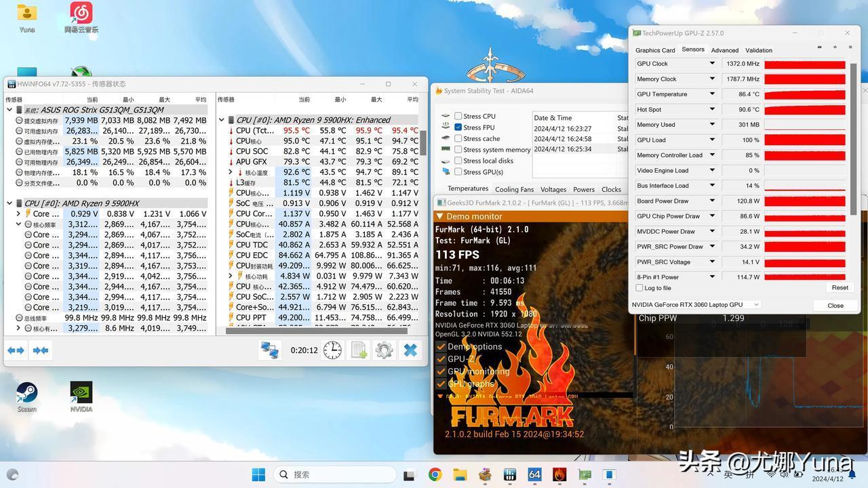Click AIDA64 icon in taskbar
868x488 pixels.
(534, 474)
